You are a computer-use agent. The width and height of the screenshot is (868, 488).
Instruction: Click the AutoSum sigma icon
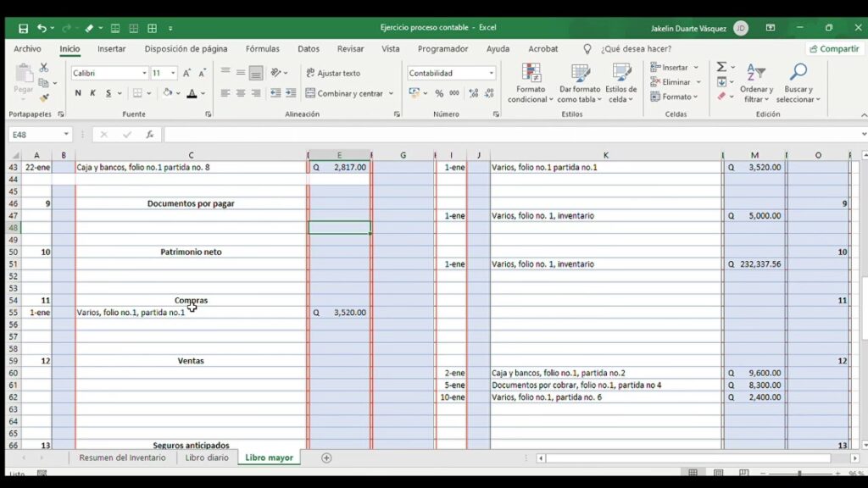(x=721, y=67)
